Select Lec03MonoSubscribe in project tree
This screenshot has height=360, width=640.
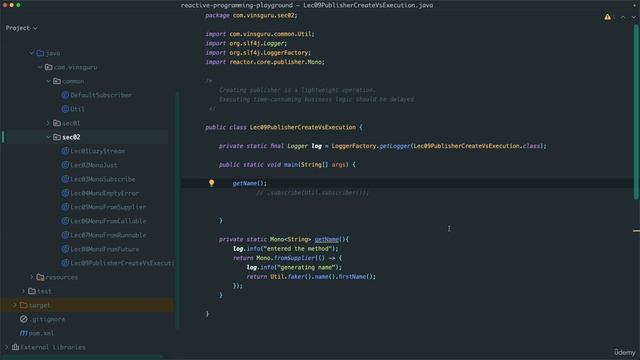[x=103, y=179]
